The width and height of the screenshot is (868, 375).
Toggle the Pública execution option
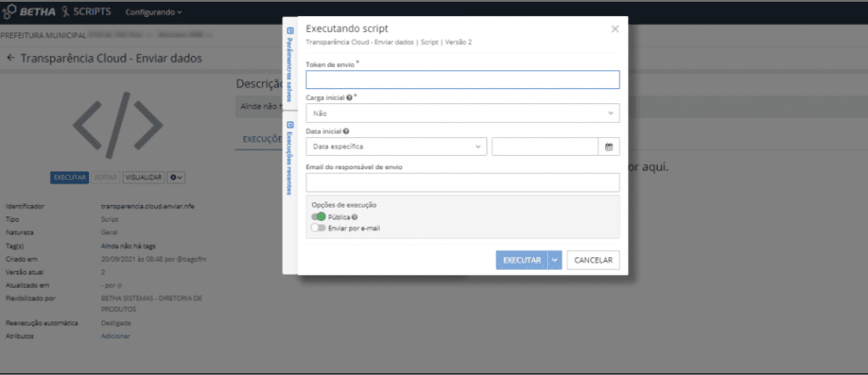tap(318, 216)
